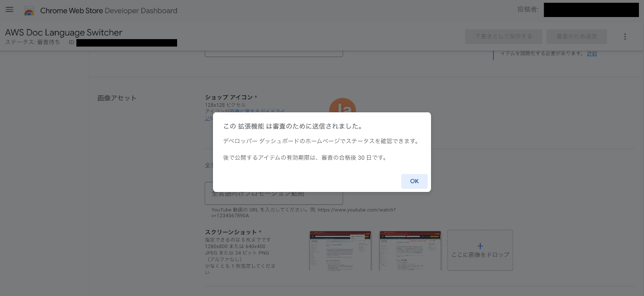Viewport: 644px width, 296px height.
Task: Click the 128x128 ピクセル text
Action: 225,105
